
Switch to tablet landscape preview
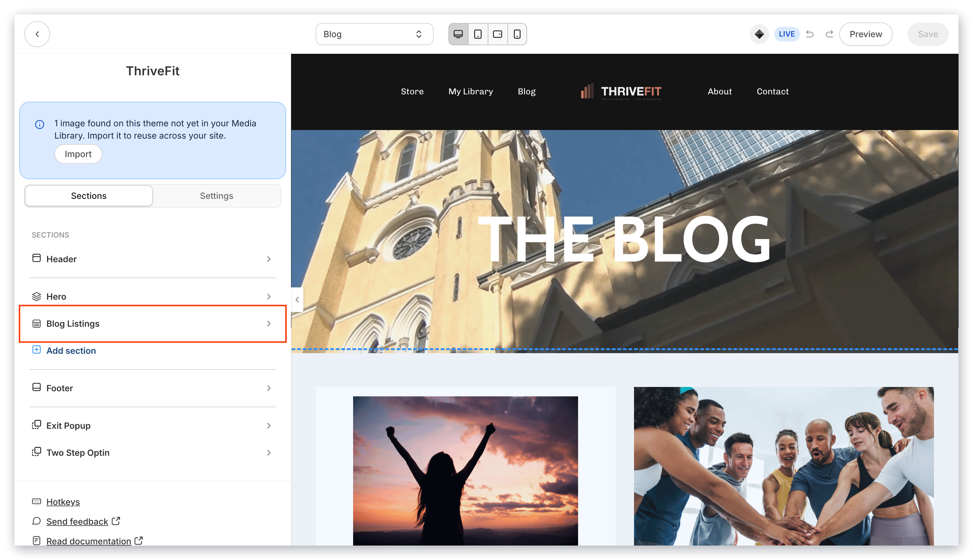[x=497, y=34]
